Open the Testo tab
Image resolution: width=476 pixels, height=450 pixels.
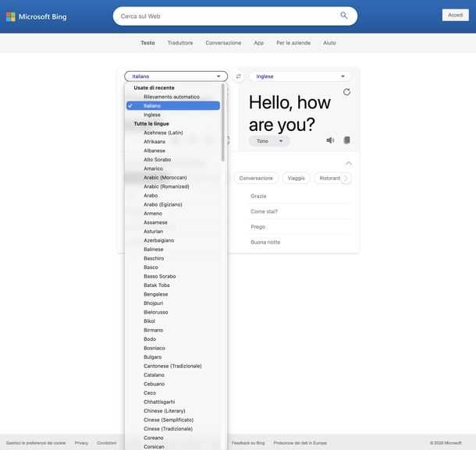coord(147,43)
